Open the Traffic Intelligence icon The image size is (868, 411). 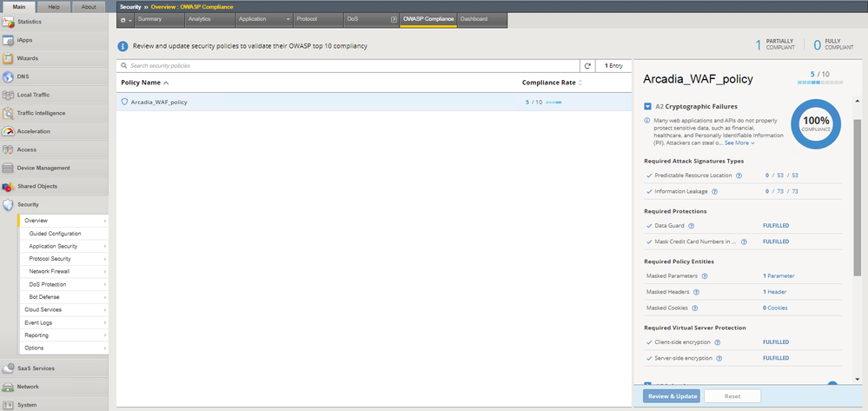8,113
